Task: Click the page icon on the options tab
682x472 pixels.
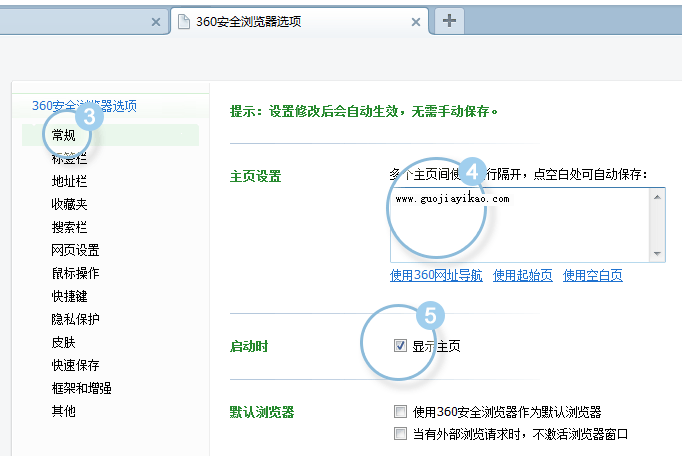Action: (x=184, y=21)
